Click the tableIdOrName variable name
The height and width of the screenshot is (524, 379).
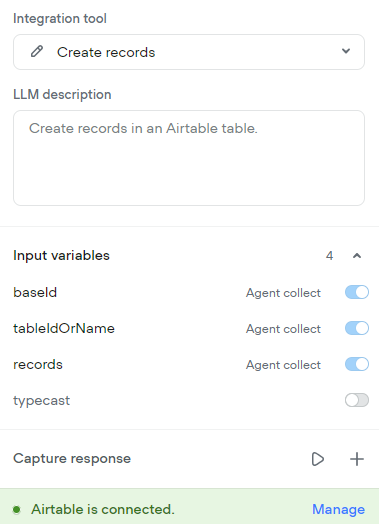(64, 328)
